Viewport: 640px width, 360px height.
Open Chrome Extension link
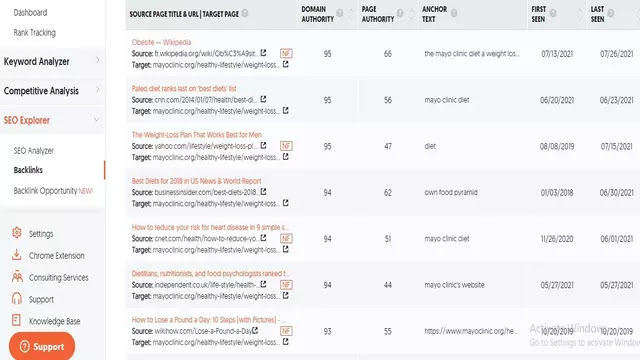point(57,256)
